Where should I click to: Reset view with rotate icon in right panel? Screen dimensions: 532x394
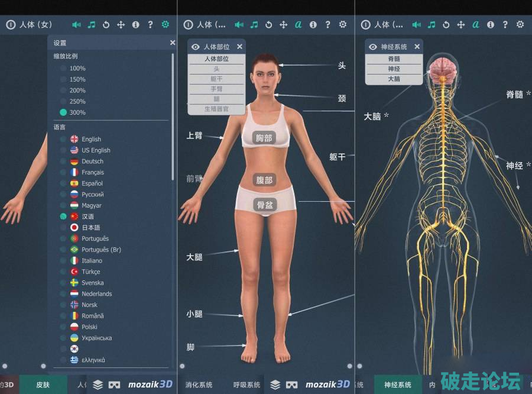point(446,25)
